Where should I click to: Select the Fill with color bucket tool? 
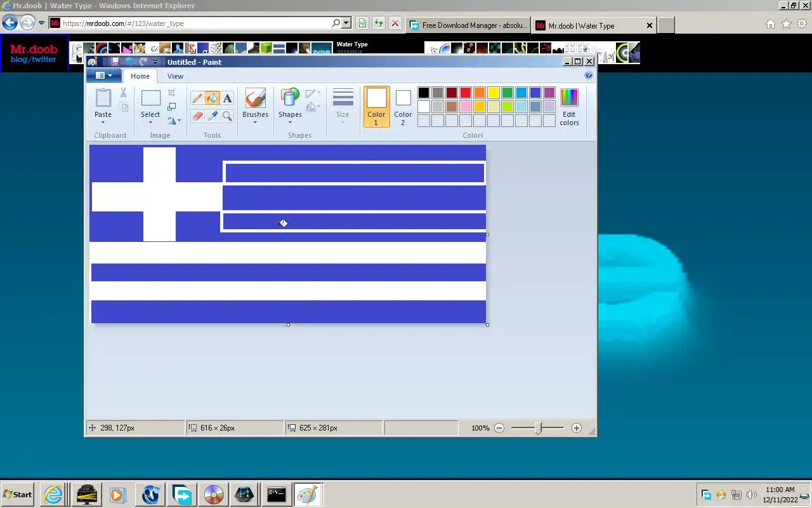click(213, 98)
